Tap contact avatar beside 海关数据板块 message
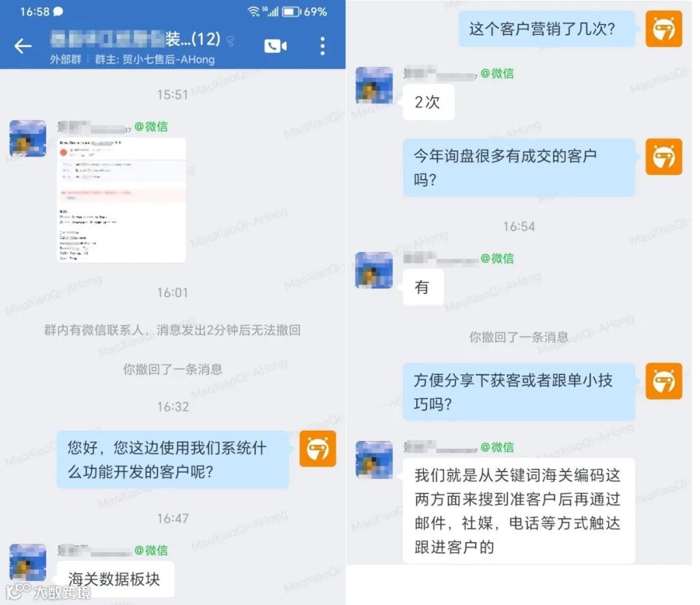 28,562
